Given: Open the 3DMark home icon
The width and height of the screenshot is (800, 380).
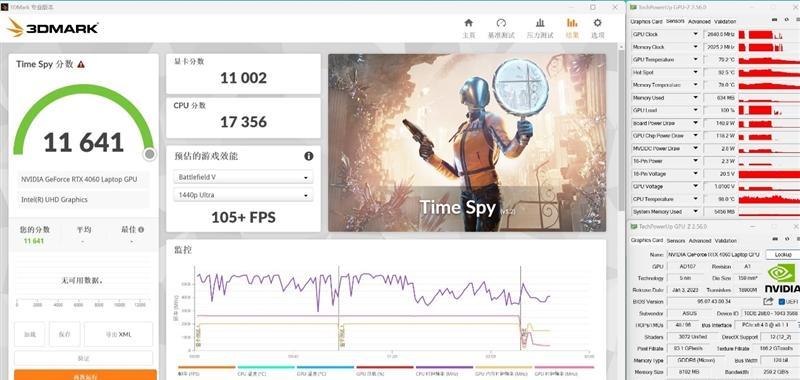Looking at the screenshot, I should pos(468,23).
